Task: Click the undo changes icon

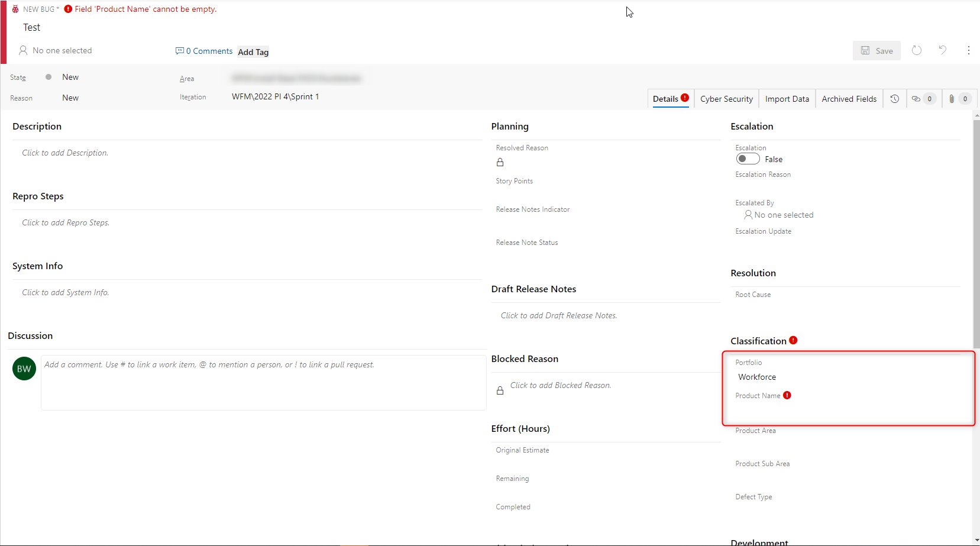Action: click(943, 50)
